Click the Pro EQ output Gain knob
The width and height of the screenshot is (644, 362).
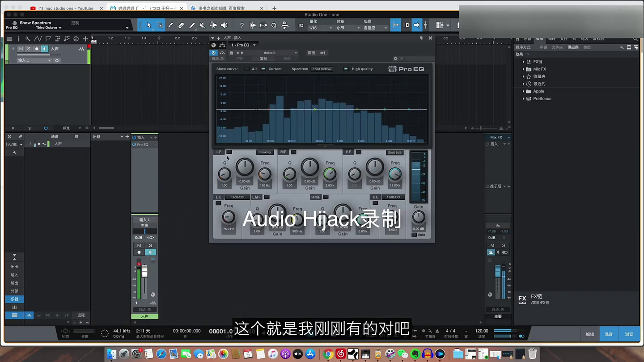coord(419,217)
